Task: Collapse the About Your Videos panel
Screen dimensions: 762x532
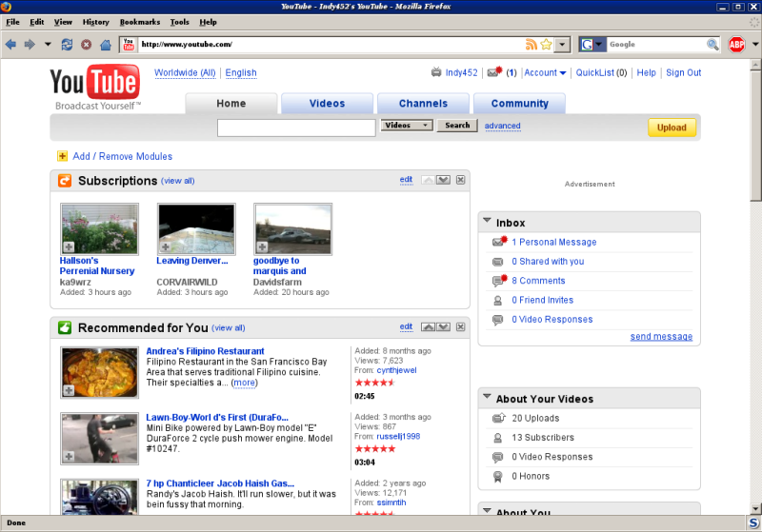Action: point(487,397)
